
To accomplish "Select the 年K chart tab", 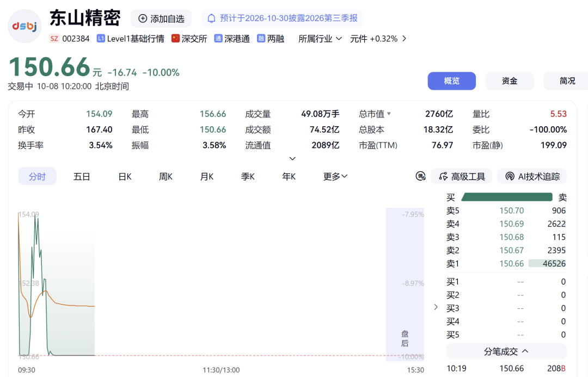I will click(x=289, y=176).
